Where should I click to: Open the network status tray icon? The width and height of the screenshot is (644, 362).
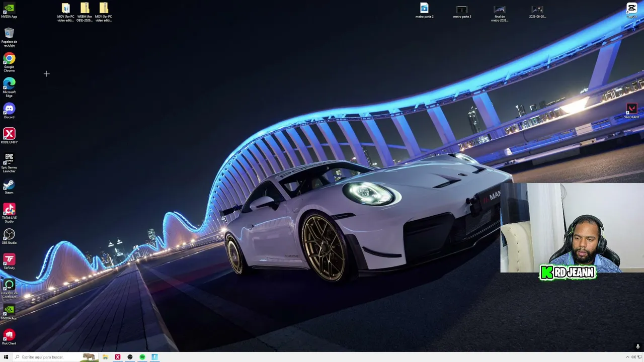click(x=639, y=357)
